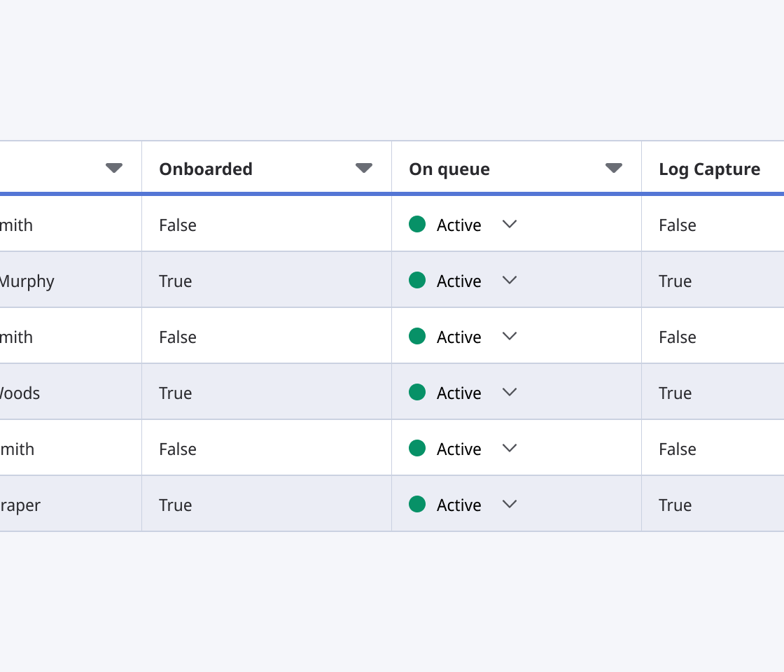
Task: Click 'Active' label in raper row
Action: pos(459,505)
